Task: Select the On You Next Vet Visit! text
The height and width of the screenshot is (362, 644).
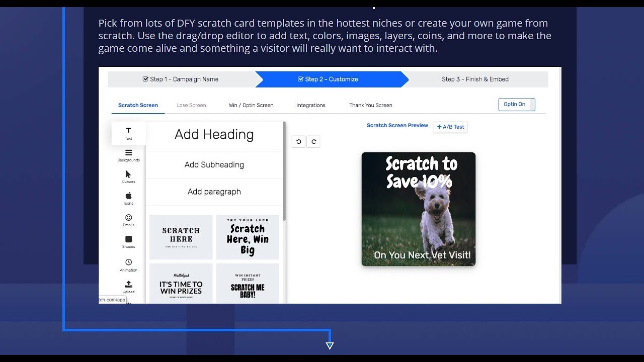Action: [x=422, y=255]
